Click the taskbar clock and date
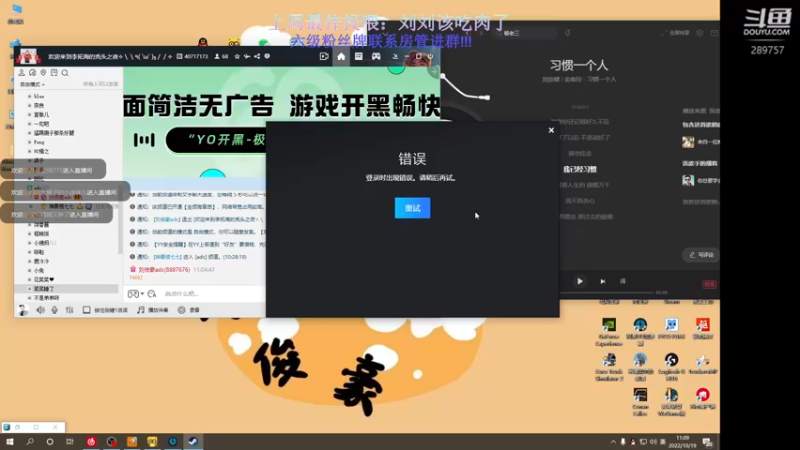Image resolution: width=800 pixels, height=450 pixels. point(682,442)
